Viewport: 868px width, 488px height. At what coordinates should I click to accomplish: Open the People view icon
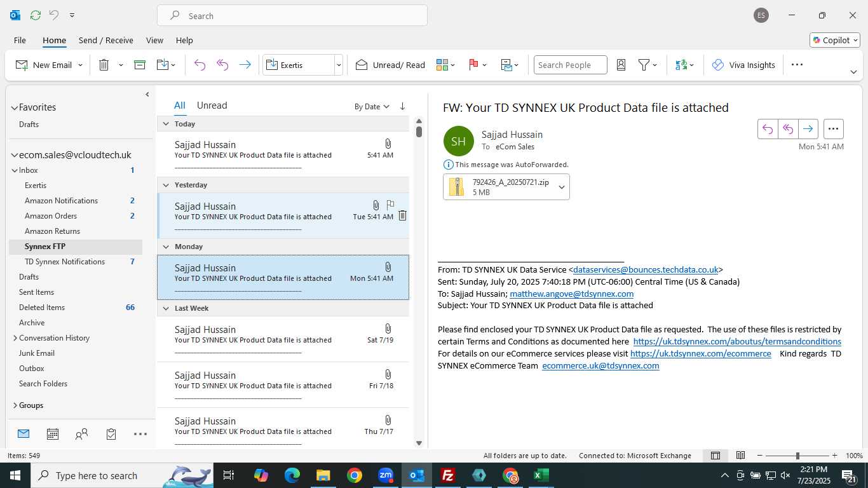81,434
